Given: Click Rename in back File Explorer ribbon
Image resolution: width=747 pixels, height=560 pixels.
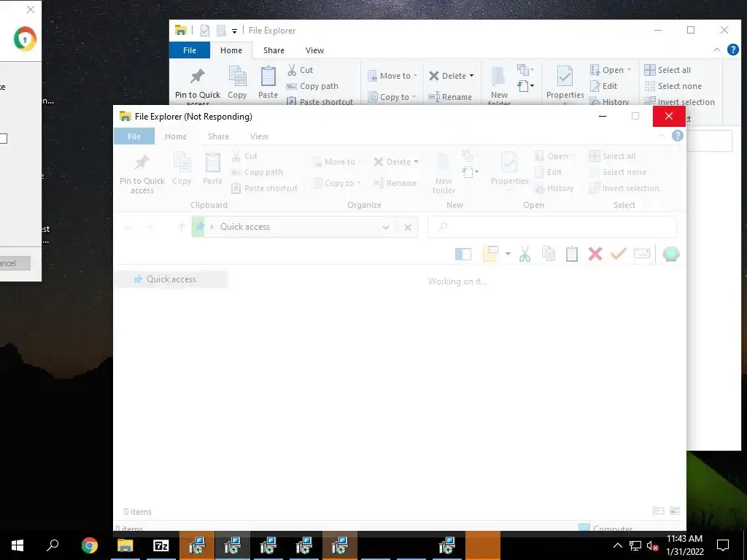Looking at the screenshot, I should point(449,97).
